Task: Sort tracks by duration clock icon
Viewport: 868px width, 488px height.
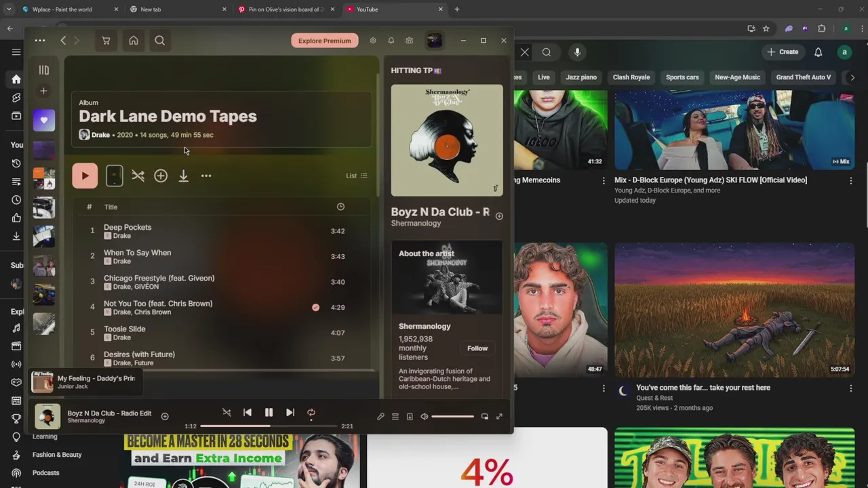Action: click(x=340, y=207)
